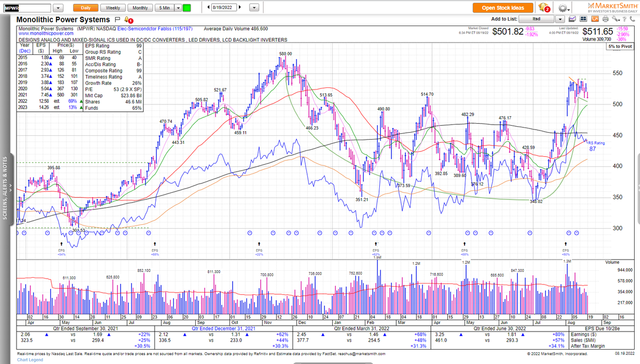Go to the previous date with the left arrow
640x364 pixels.
point(207,8)
